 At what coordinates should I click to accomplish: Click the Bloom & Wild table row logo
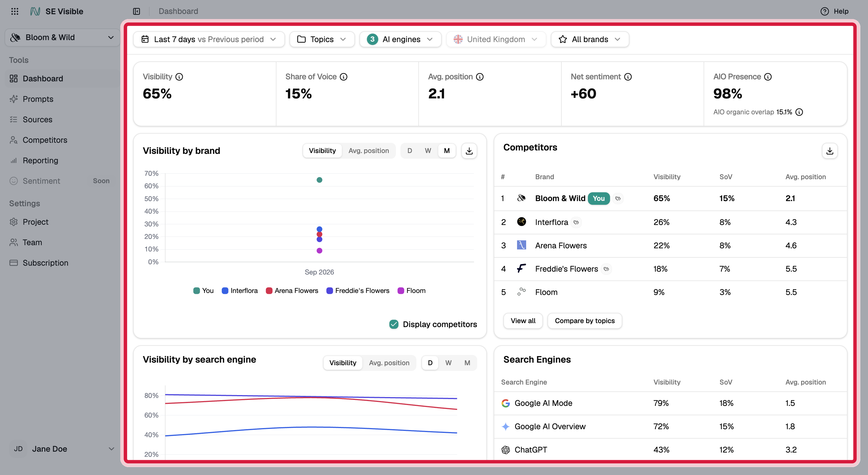click(521, 198)
